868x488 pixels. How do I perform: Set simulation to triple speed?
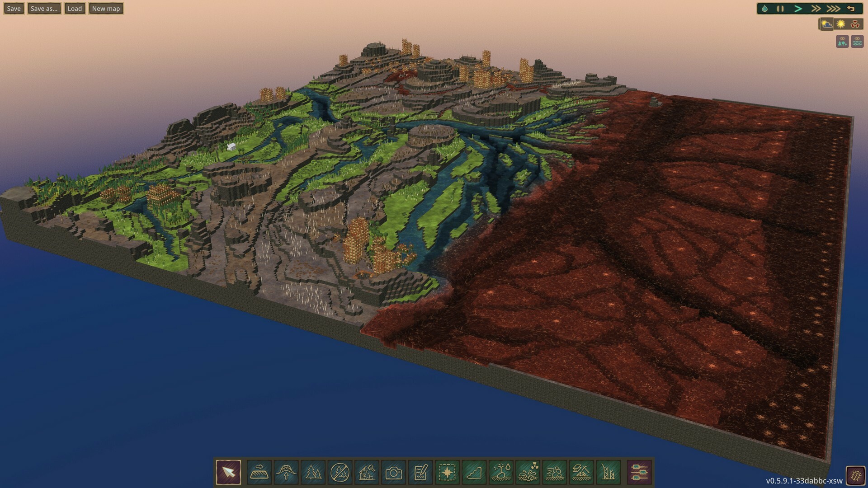[x=833, y=9]
